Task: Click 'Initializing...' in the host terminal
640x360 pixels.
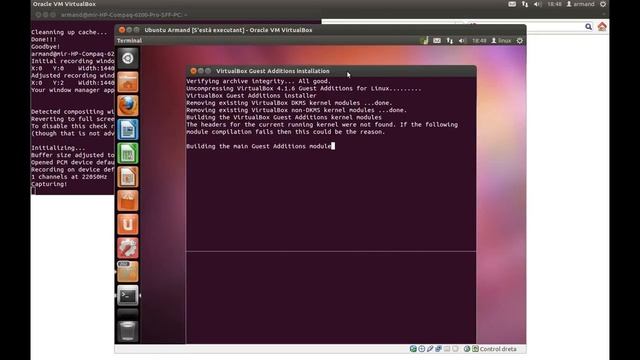Action: tap(58, 148)
